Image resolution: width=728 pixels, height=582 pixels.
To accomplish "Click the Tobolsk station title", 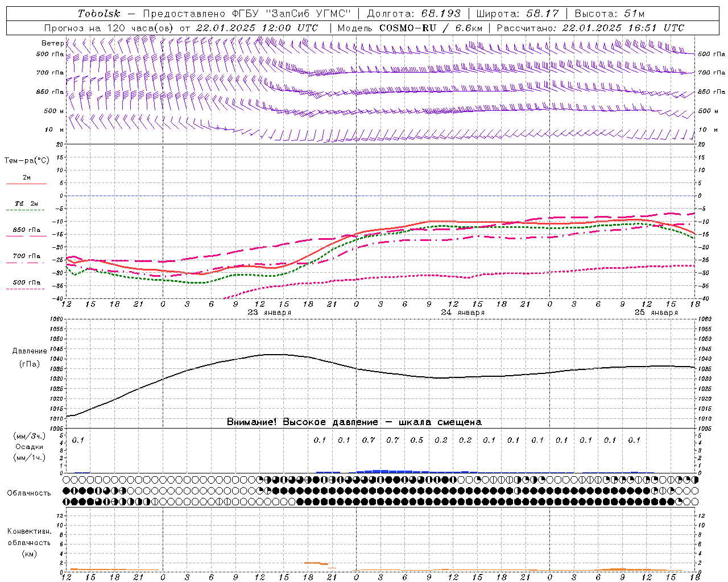I will point(99,13).
